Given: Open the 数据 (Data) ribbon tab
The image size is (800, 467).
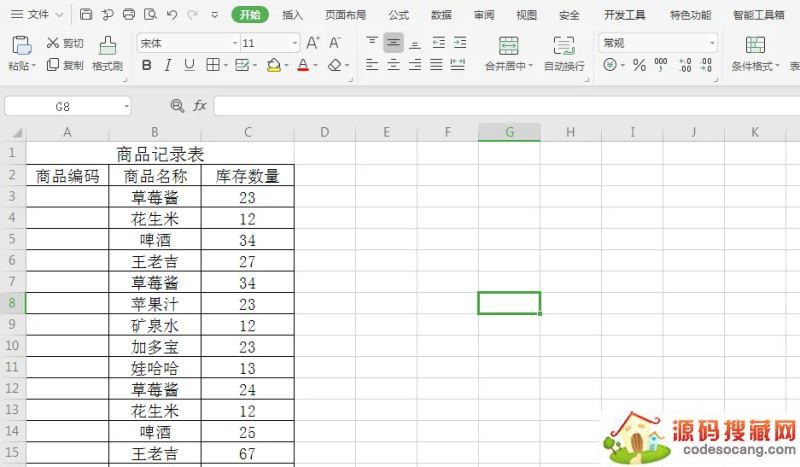Looking at the screenshot, I should (x=441, y=15).
